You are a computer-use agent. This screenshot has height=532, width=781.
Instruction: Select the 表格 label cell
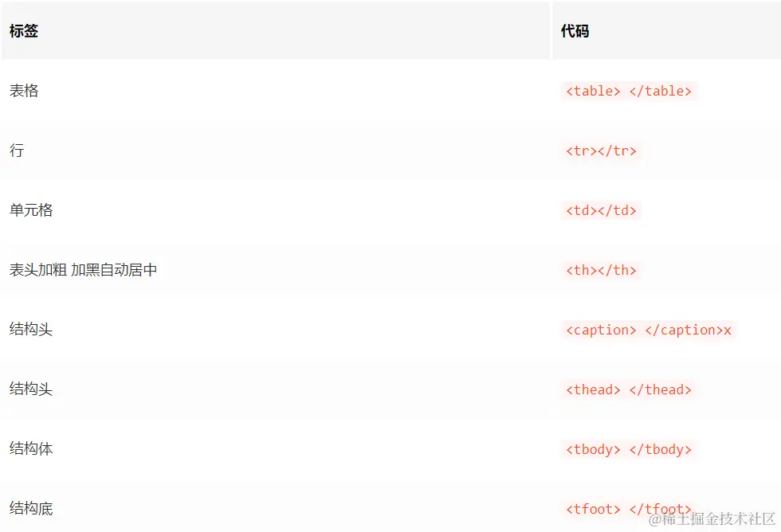click(24, 91)
